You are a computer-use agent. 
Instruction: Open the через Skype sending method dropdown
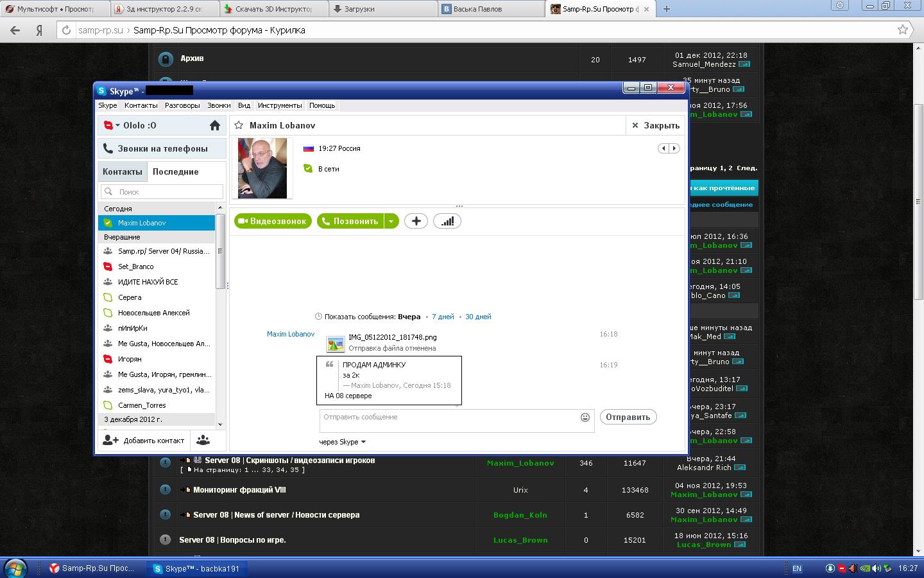(x=343, y=442)
